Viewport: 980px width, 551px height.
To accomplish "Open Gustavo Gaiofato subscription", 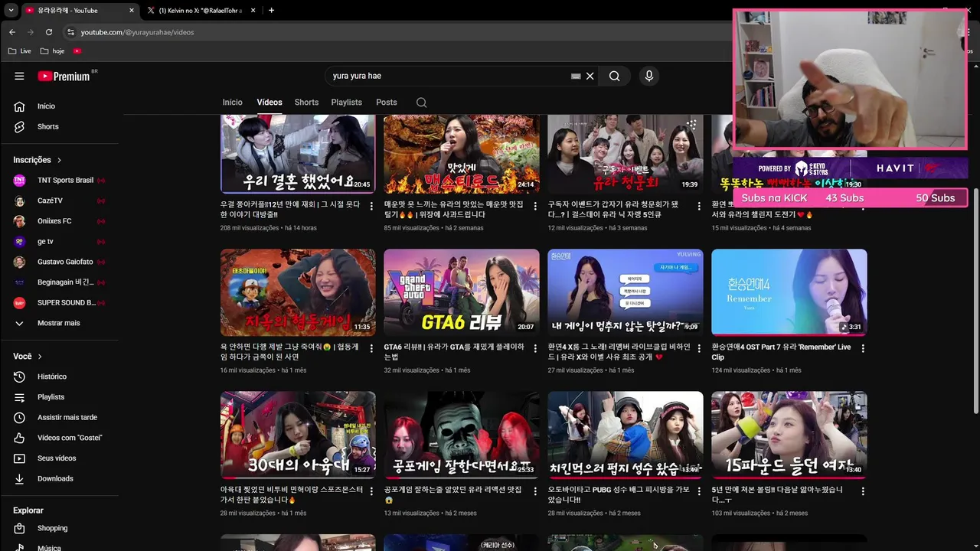I will click(65, 262).
